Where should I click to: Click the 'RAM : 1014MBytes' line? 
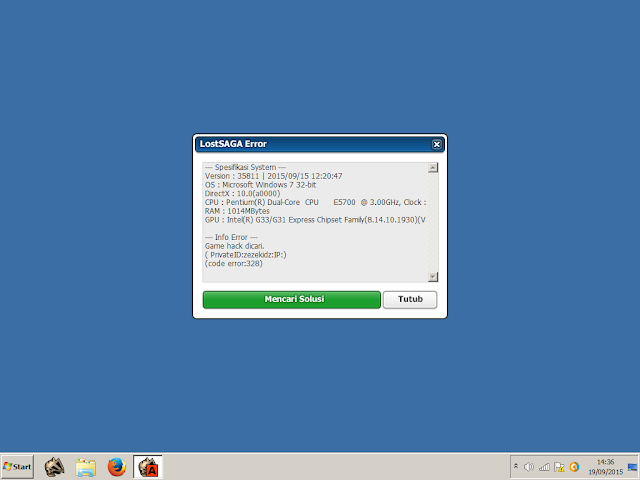coord(237,211)
